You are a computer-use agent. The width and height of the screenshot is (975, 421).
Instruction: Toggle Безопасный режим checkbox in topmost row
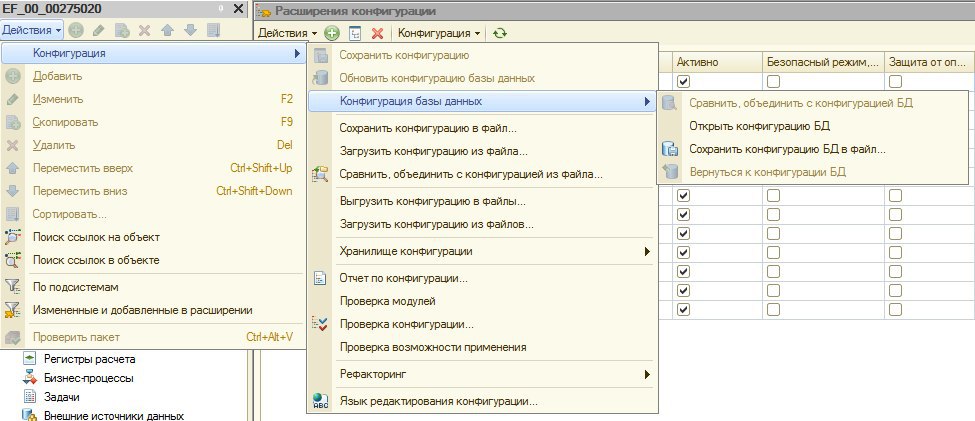(x=773, y=81)
